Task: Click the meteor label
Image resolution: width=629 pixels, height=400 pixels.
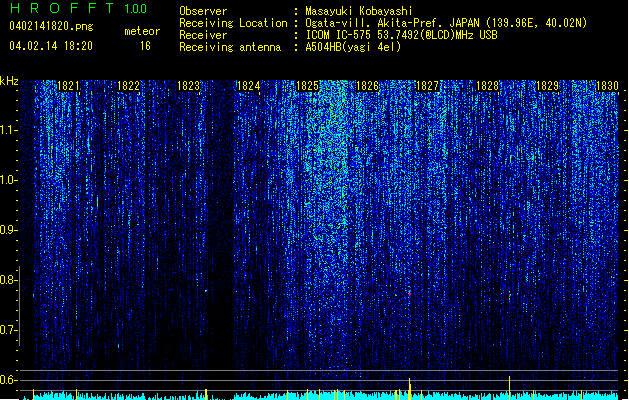Action: (142, 31)
